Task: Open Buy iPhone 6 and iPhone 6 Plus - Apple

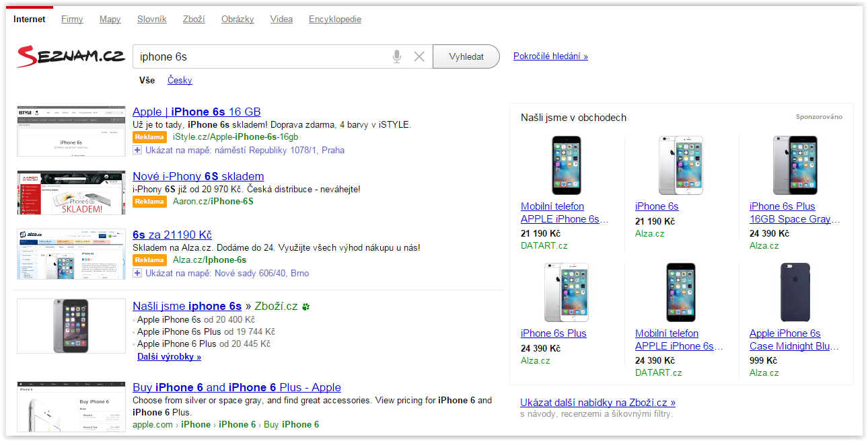Action: coord(237,387)
